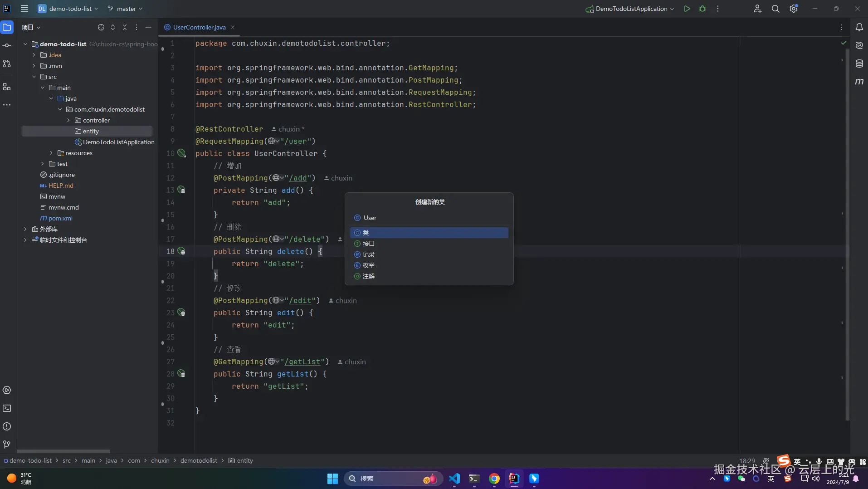Open the Terminal tool window
The height and width of the screenshot is (489, 868).
pyautogui.click(x=7, y=408)
